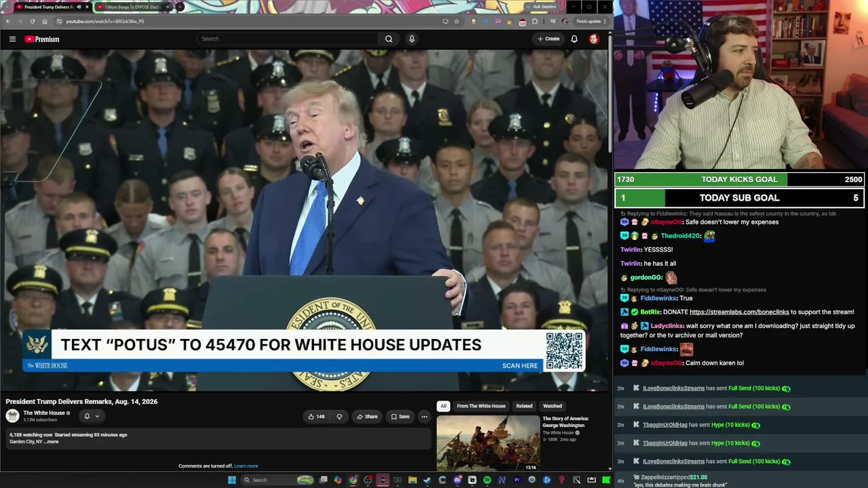Open the YouTube guide hamburger menu
Screen dimensions: 868x488
[12, 39]
